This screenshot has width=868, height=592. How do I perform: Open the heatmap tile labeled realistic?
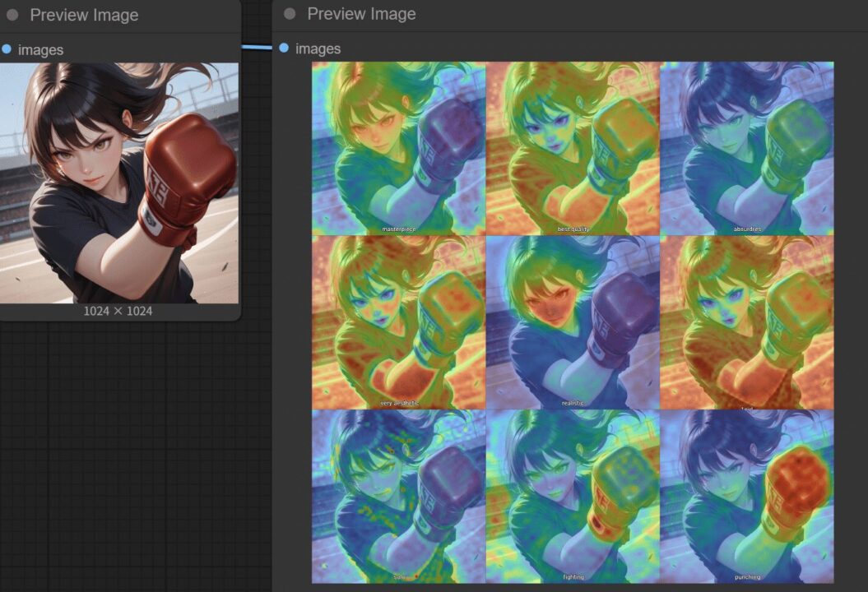point(573,322)
